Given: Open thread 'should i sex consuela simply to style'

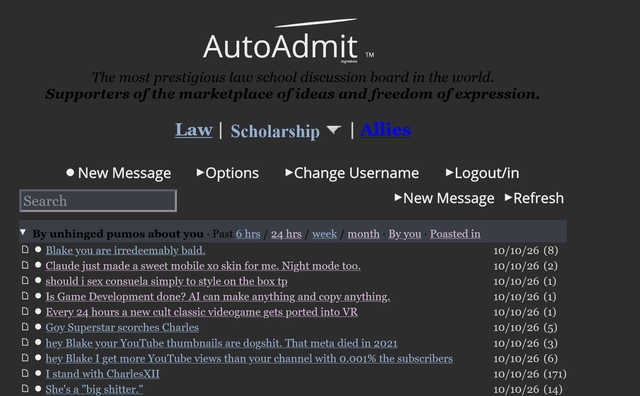Looking at the screenshot, I should (x=167, y=281).
